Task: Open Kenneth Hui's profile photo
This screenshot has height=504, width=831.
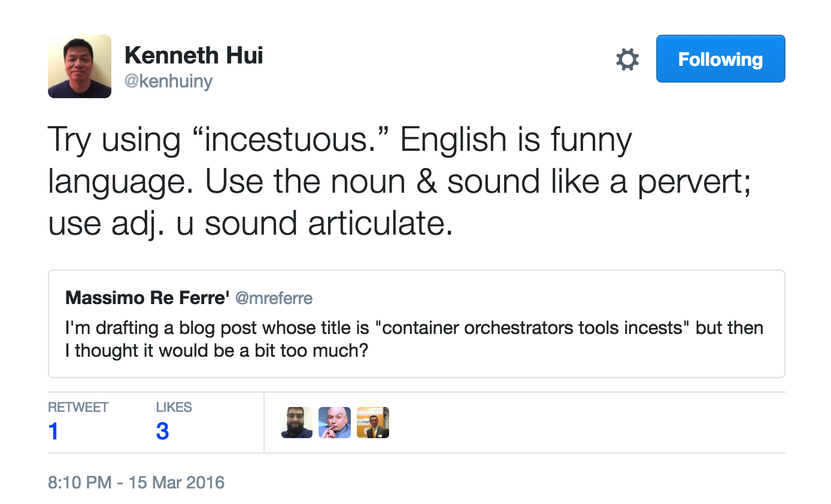Action: 80,66
